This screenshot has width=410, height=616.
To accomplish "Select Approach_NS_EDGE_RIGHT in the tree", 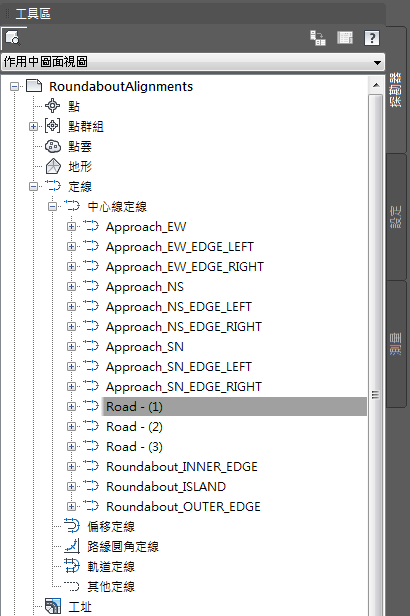I will click(184, 327).
